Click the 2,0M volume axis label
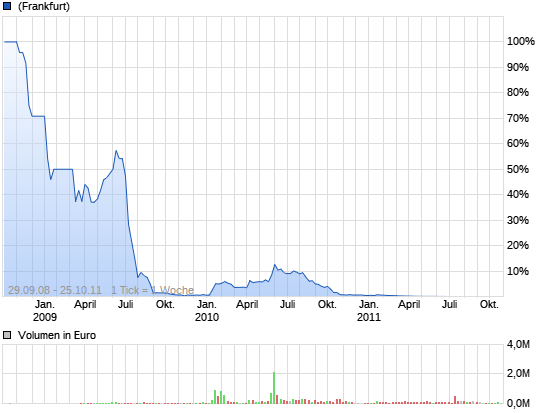 [x=518, y=373]
